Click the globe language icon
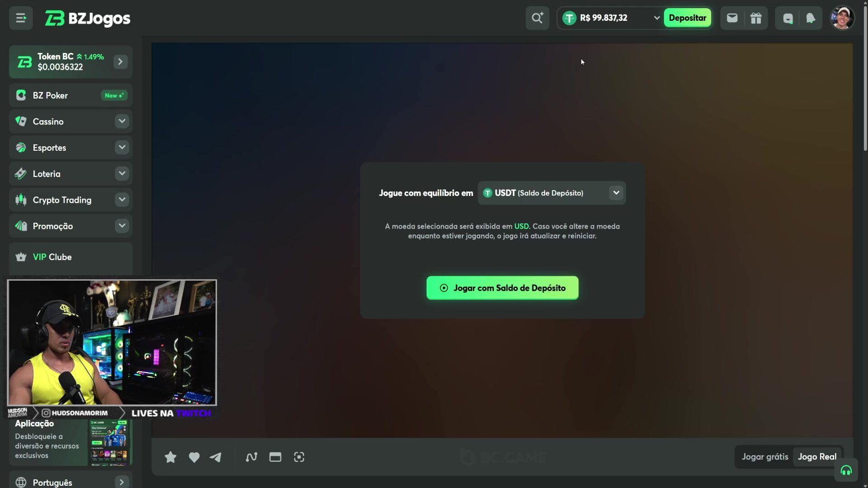The width and height of the screenshot is (868, 488). tap(21, 482)
